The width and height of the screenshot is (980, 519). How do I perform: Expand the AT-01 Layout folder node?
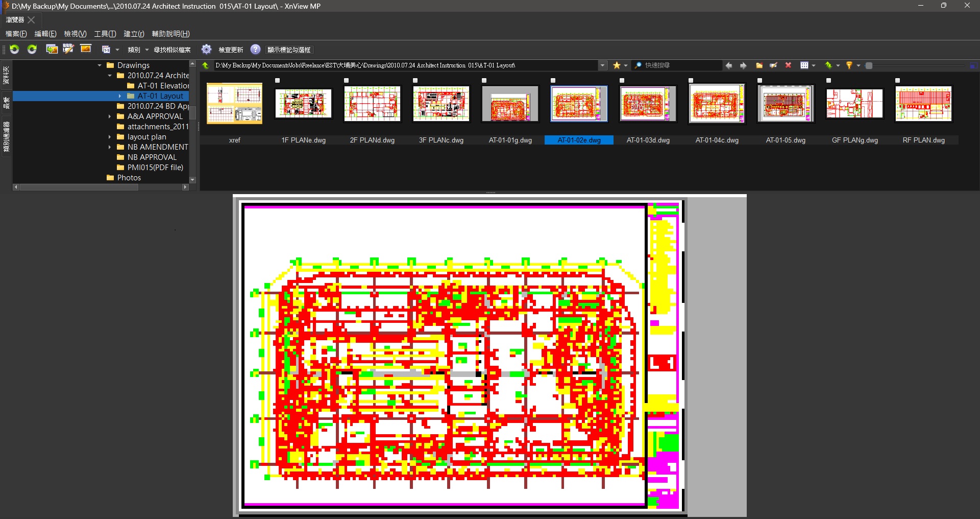[x=120, y=96]
